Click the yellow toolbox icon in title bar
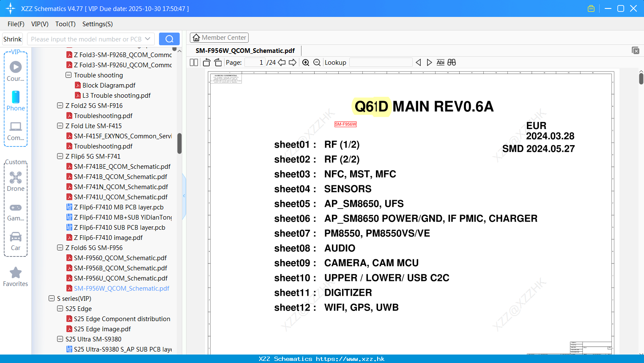 coord(591,8)
